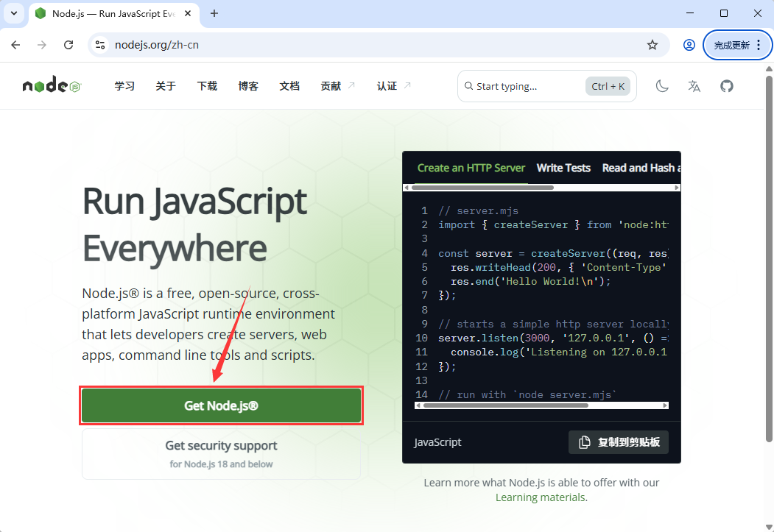The image size is (774, 532).
Task: Copy code with 复制到剪贴板 button
Action: pos(619,441)
